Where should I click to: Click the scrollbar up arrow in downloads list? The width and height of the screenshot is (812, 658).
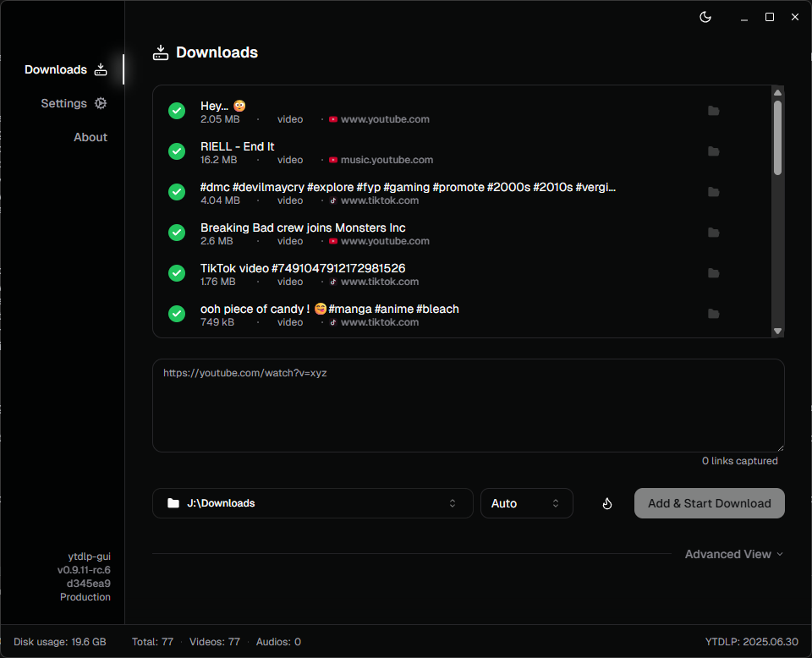(777, 93)
